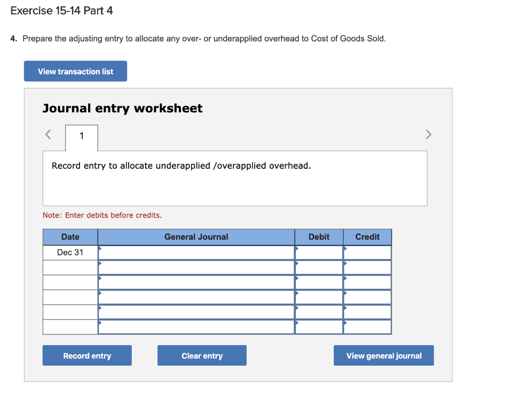The image size is (525, 420).
Task: Click the question 4 instruction text
Action: click(x=204, y=39)
